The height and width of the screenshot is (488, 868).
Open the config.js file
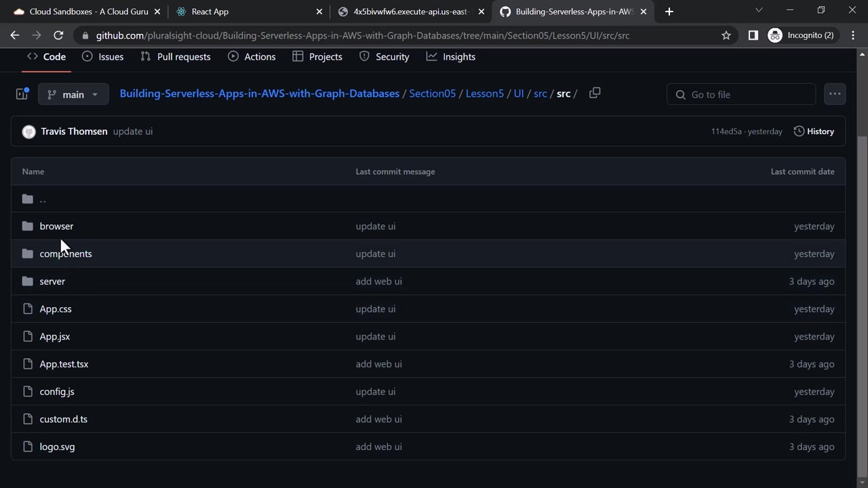point(57,392)
